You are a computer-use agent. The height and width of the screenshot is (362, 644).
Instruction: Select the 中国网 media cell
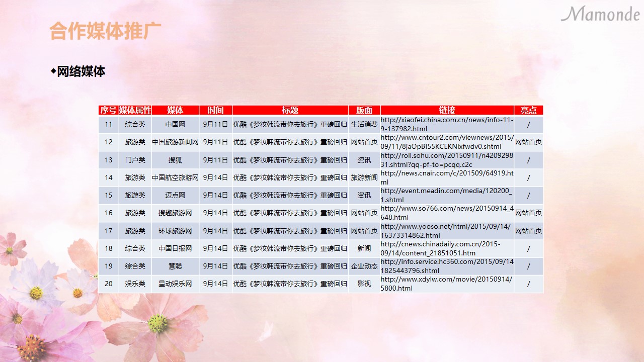pyautogui.click(x=175, y=124)
